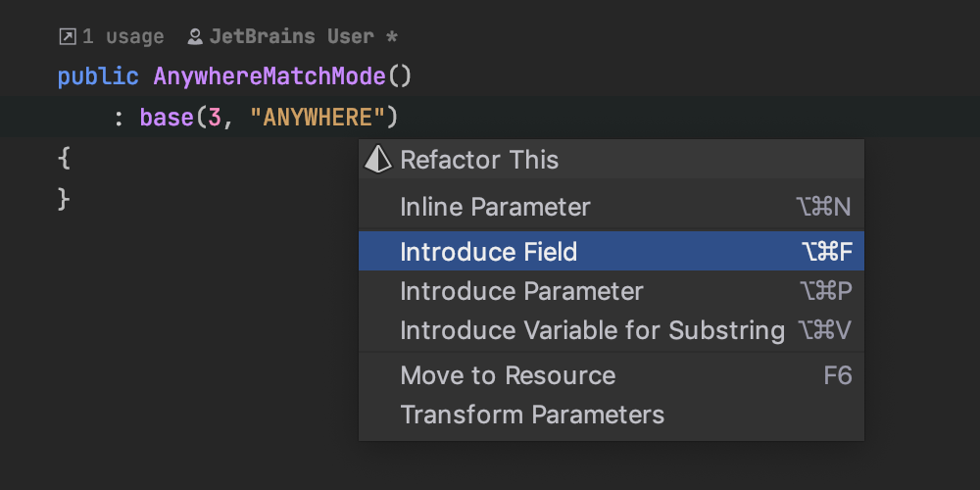Click the AnywhereMatchMode constructor name
Screen dimensions: 980x490
[x=269, y=76]
